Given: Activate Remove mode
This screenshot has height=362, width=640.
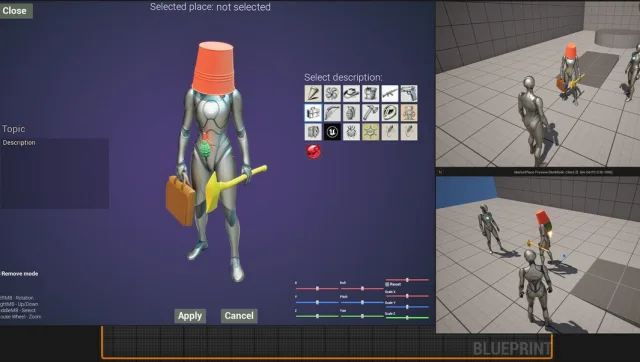Looking at the screenshot, I should (x=20, y=274).
